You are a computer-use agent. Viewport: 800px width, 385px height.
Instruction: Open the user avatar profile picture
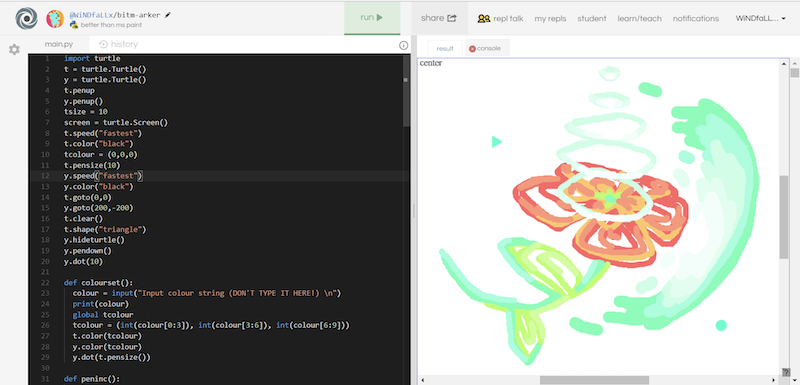[55, 19]
